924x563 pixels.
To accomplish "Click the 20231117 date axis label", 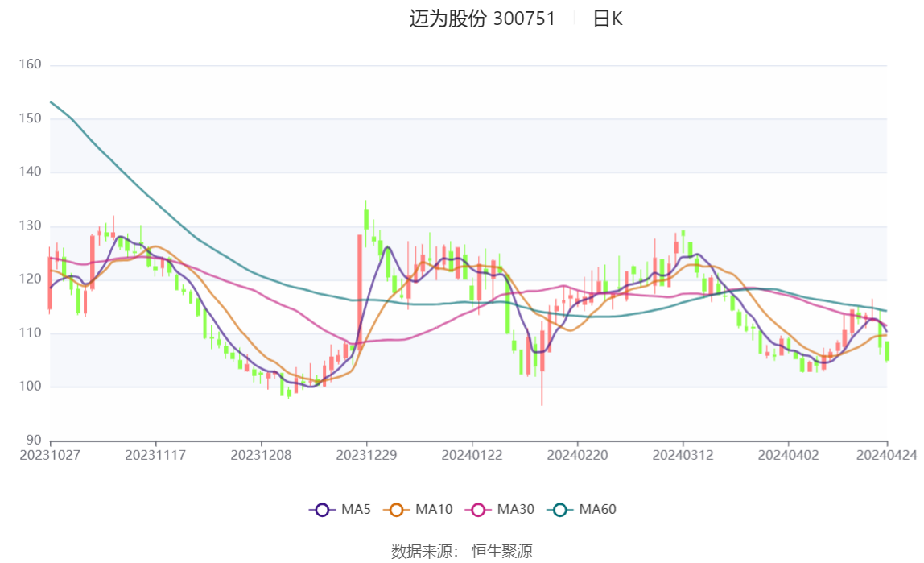I will coord(155,456).
